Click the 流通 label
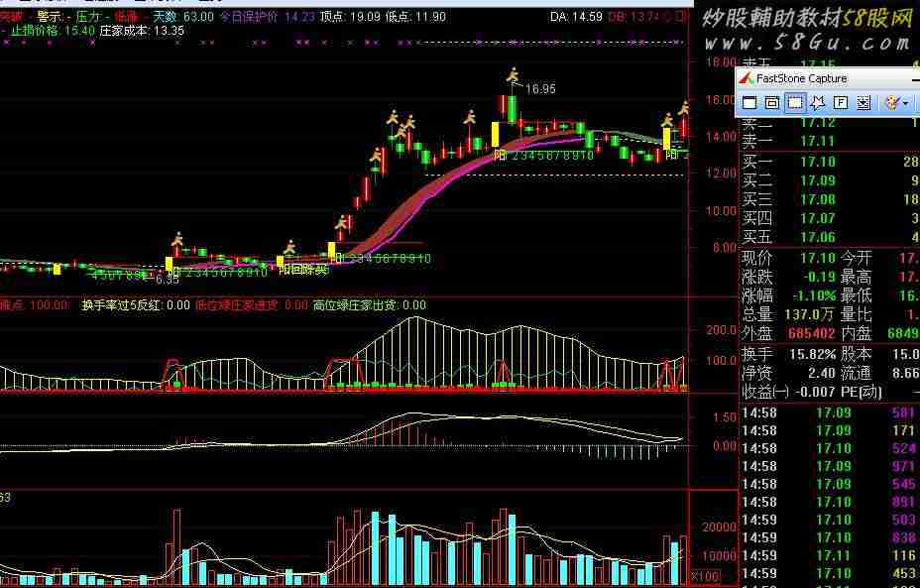This screenshot has width=920, height=588. click(x=856, y=373)
